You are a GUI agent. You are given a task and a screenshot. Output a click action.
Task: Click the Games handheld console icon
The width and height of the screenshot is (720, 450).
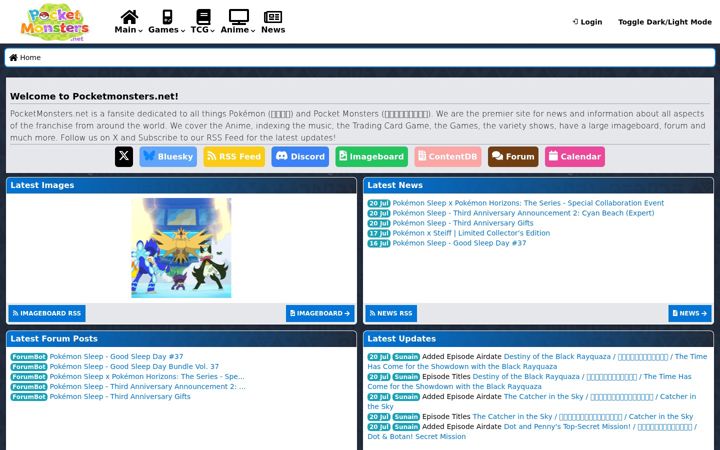(x=167, y=17)
